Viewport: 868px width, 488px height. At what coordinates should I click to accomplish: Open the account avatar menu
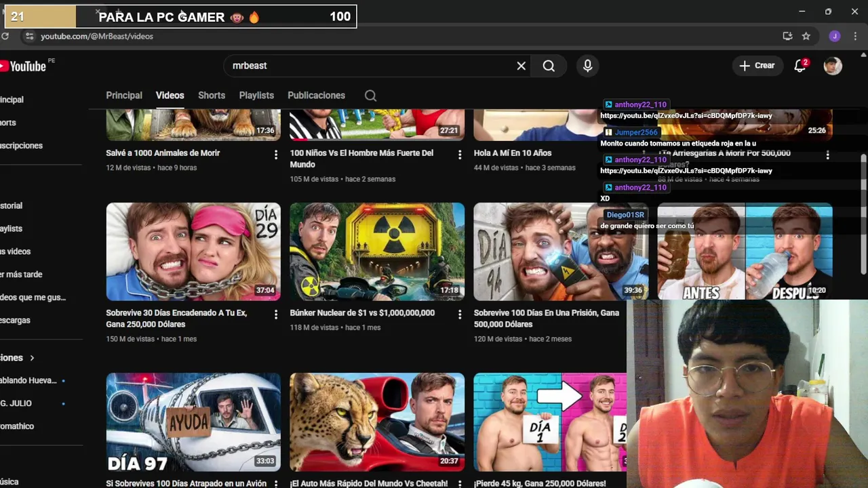[833, 66]
